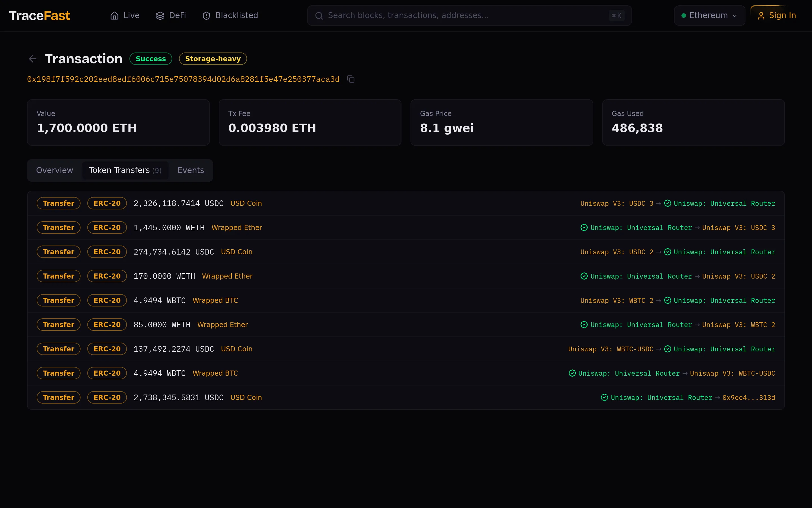Open Uniswap V3: USDC 2 sender in 274,734.6142 row
812x508 pixels.
[x=617, y=252]
